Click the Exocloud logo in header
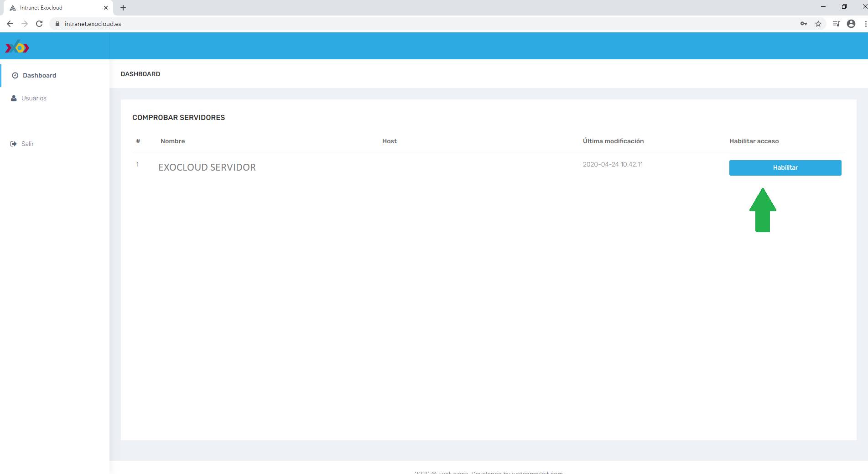This screenshot has width=868, height=474. 17,47
